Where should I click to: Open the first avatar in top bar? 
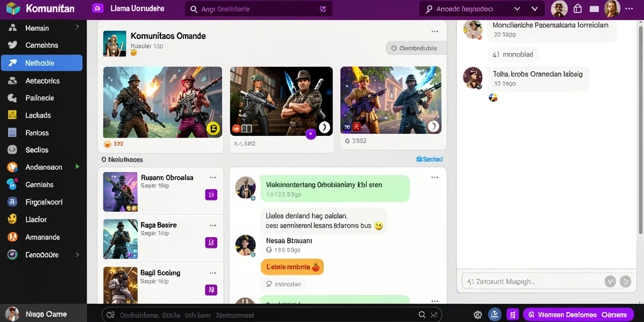pyautogui.click(x=559, y=9)
